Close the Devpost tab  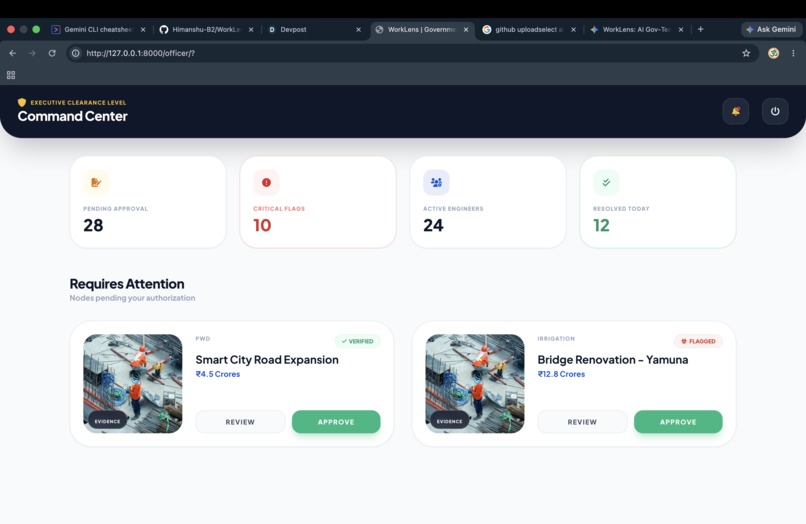tap(358, 30)
